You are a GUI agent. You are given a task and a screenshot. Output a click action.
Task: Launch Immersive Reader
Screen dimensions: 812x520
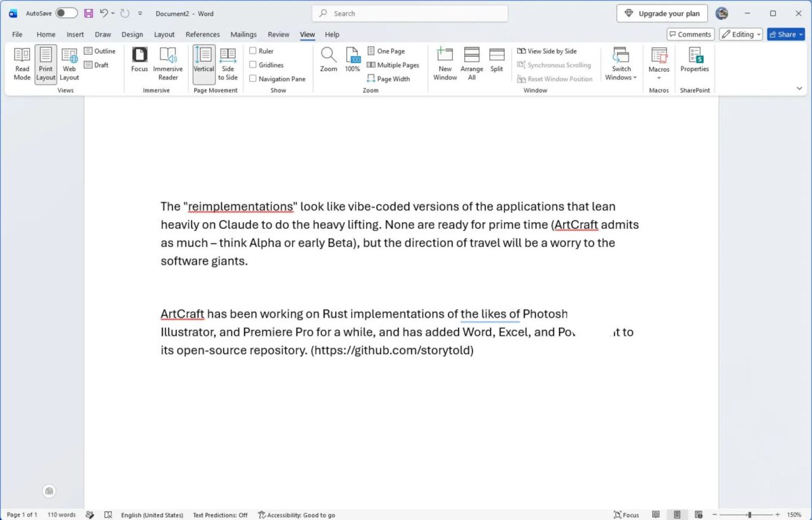click(168, 64)
